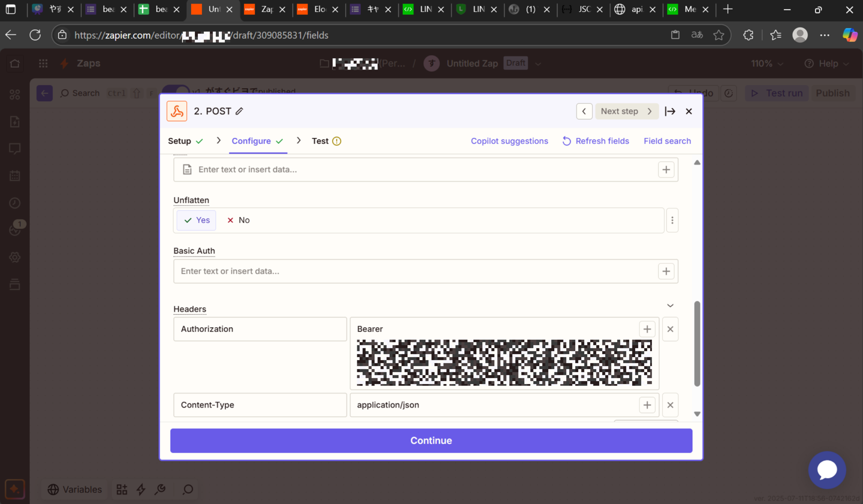
Task: Click the scroll down arrow of panel
Action: pyautogui.click(x=697, y=414)
